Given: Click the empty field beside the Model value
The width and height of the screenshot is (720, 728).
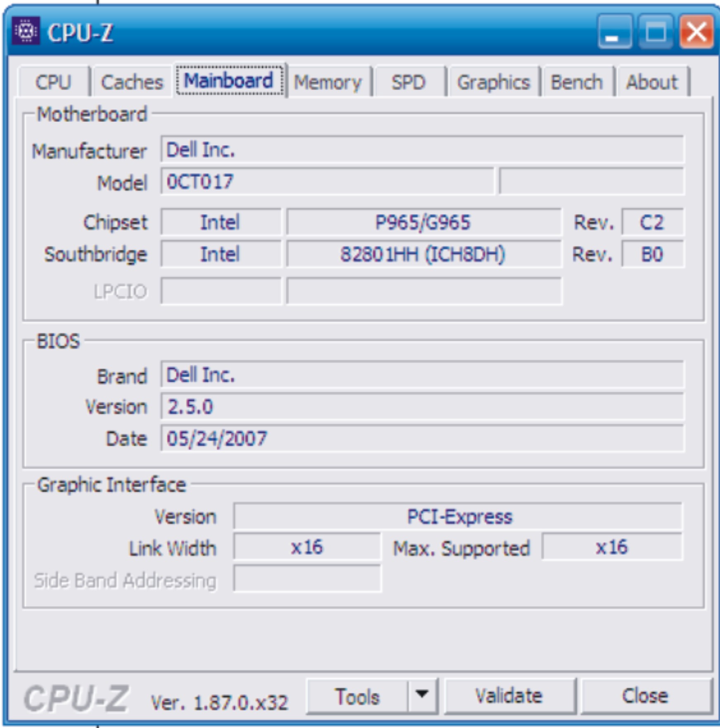Looking at the screenshot, I should (x=592, y=181).
